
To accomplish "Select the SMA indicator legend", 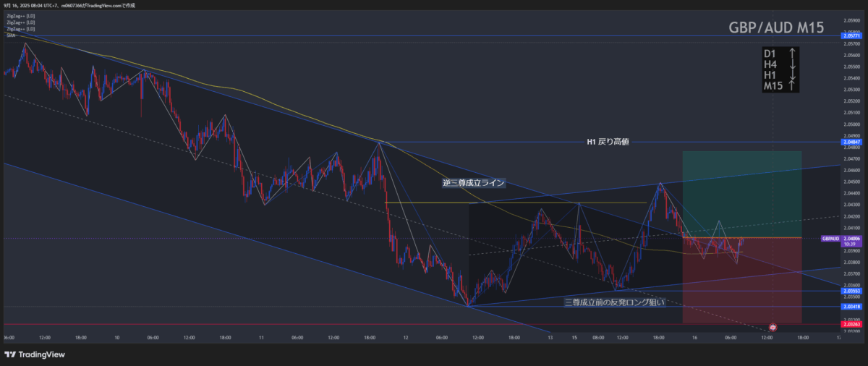I will (x=11, y=35).
